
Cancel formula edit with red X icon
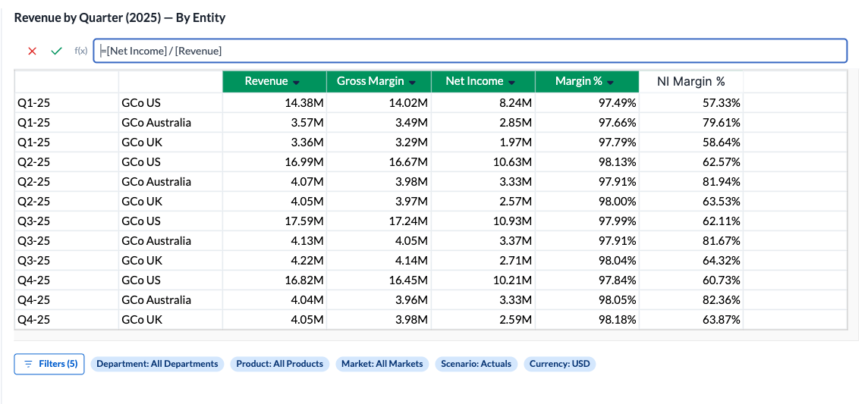click(32, 51)
